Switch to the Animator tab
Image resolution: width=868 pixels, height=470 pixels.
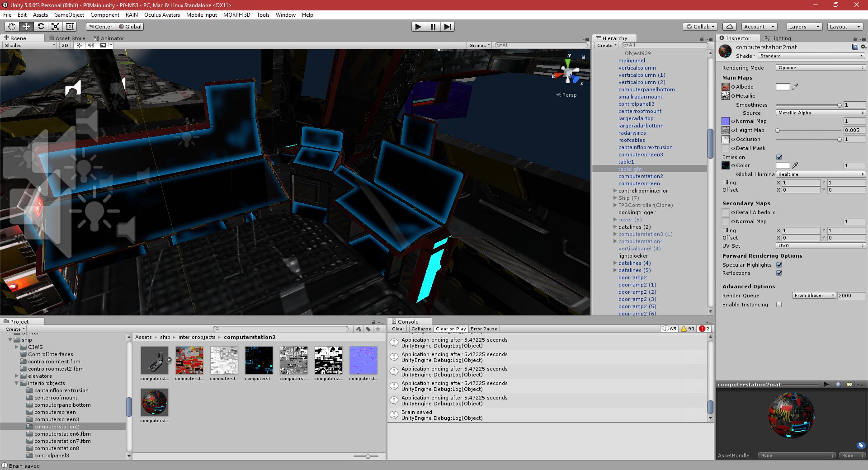[x=109, y=38]
